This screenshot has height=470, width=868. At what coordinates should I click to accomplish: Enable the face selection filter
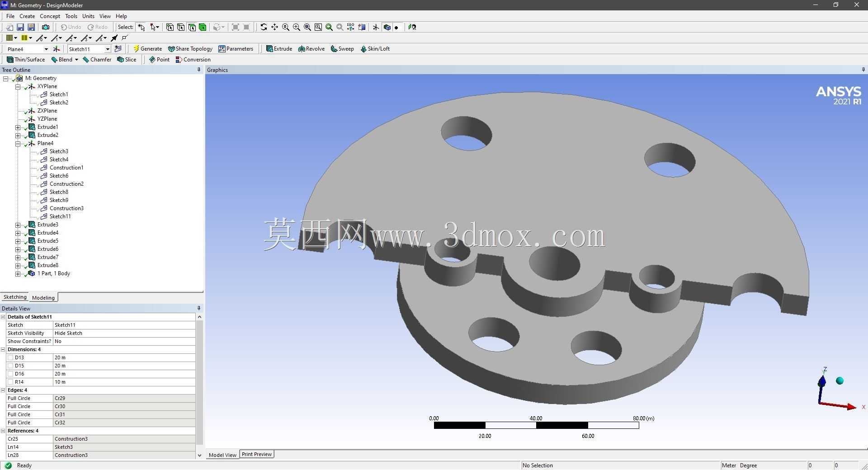[x=192, y=27]
